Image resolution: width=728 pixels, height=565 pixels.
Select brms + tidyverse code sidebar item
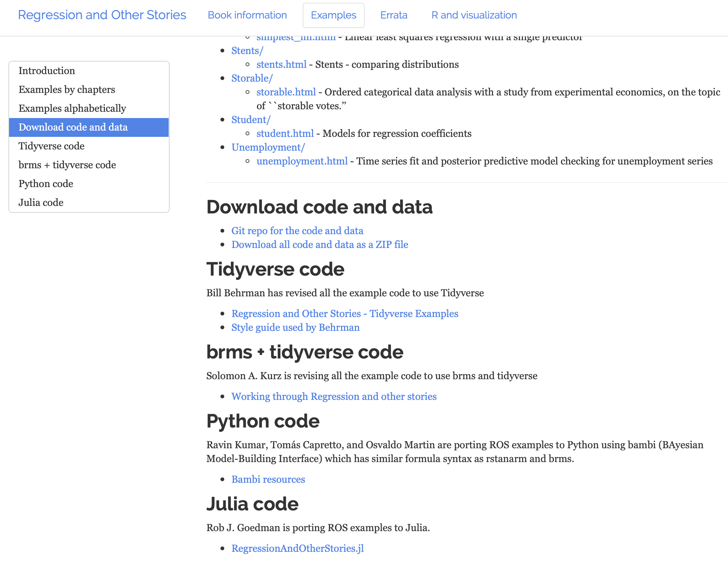point(89,164)
